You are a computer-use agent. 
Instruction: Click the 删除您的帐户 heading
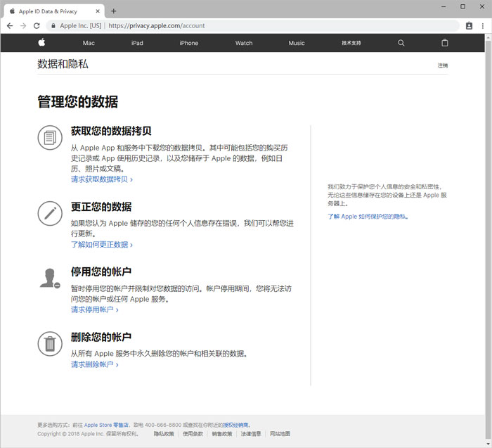pos(101,337)
